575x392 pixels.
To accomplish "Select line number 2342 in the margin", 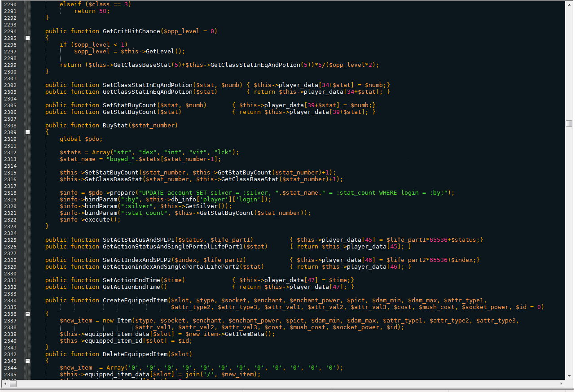I will pyautogui.click(x=10, y=354).
